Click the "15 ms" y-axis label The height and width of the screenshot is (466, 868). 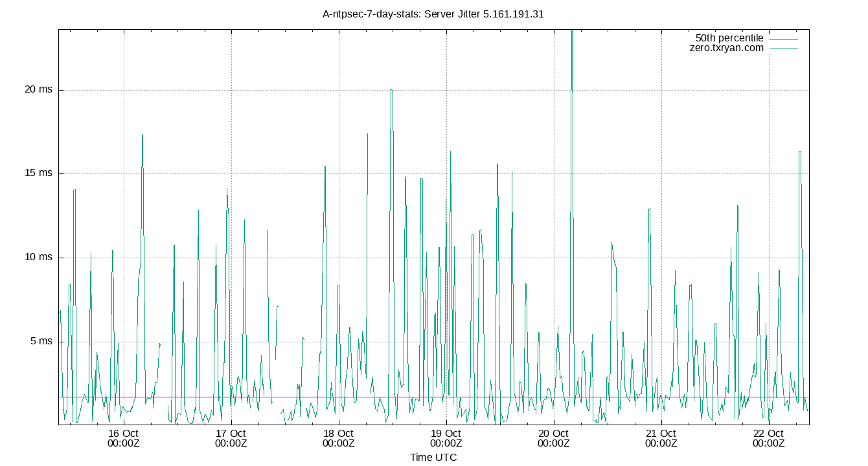pyautogui.click(x=38, y=173)
